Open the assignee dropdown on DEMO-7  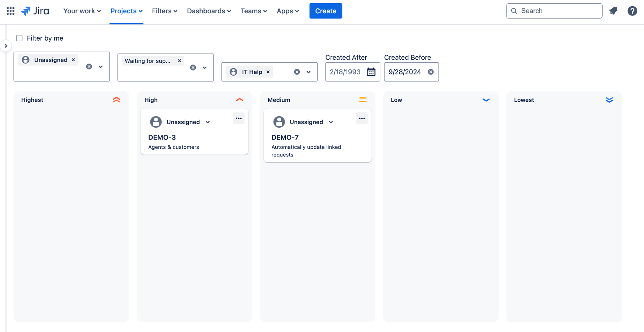point(331,122)
